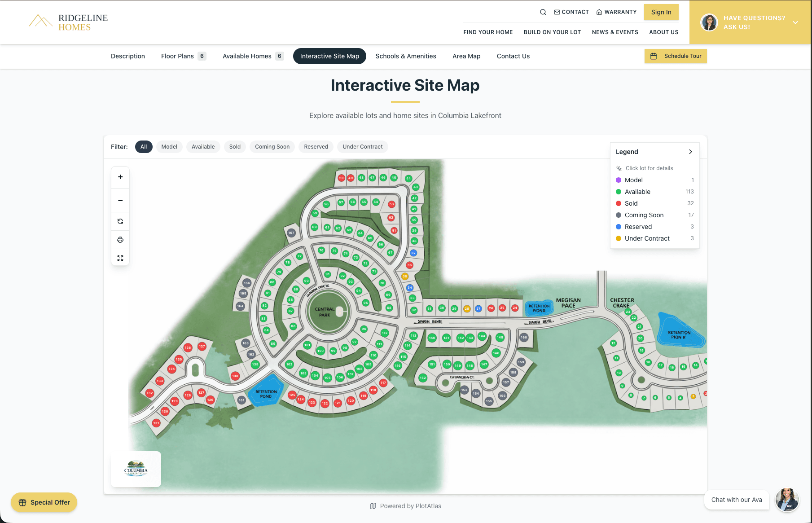Show only Sold lots
Viewport: 812px width, 523px height.
click(x=235, y=147)
